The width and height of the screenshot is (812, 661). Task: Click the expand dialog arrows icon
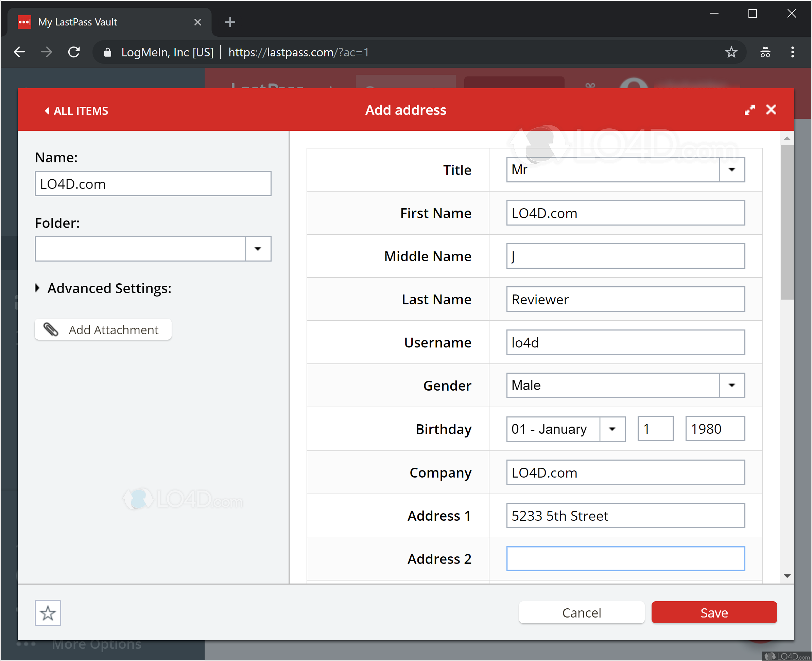point(749,110)
